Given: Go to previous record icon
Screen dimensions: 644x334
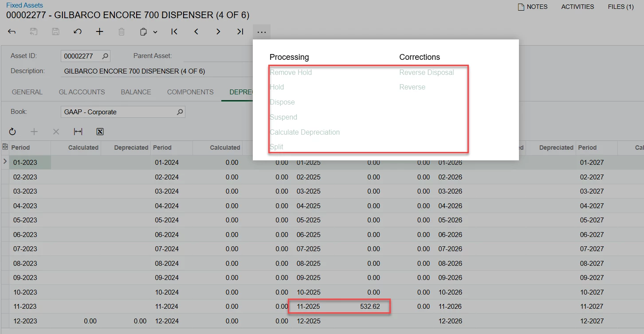Looking at the screenshot, I should click(196, 32).
